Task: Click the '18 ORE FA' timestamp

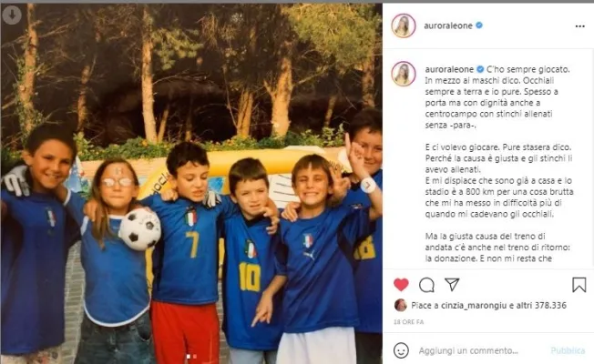Action: [408, 322]
